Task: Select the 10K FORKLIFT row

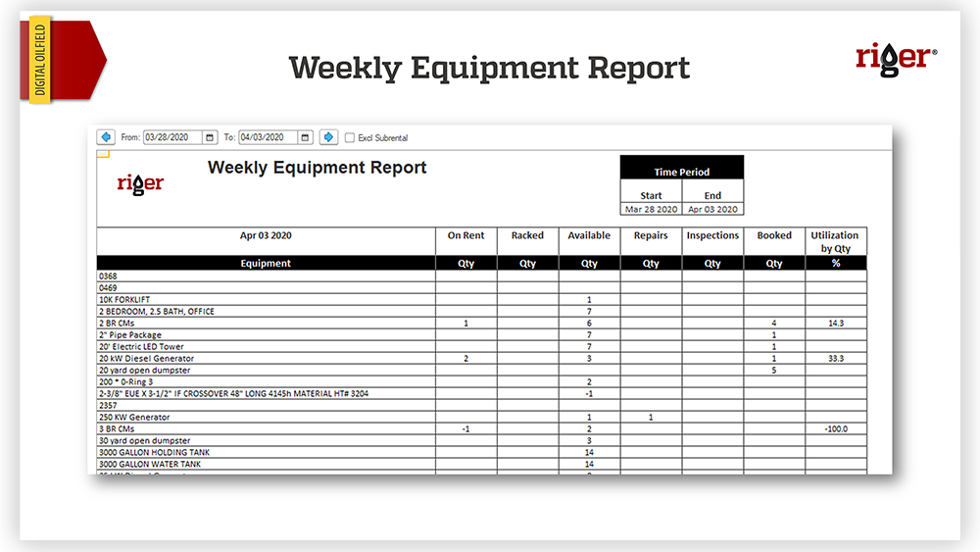Action: pyautogui.click(x=266, y=300)
